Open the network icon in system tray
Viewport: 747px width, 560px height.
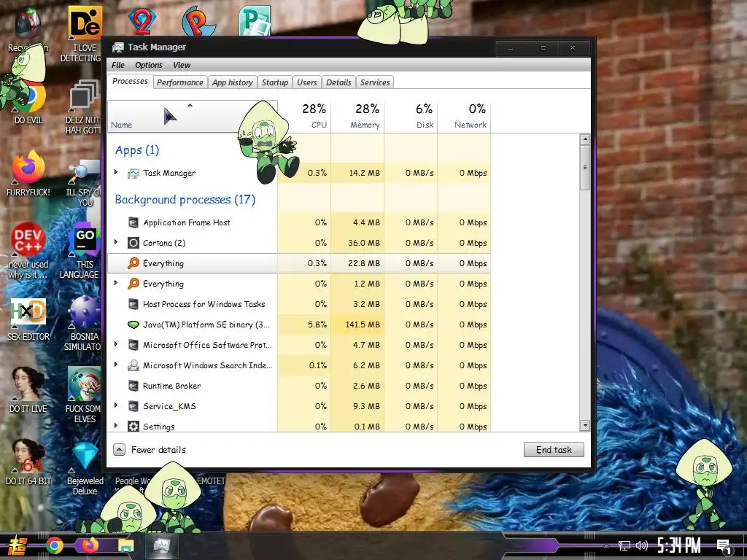[624, 545]
